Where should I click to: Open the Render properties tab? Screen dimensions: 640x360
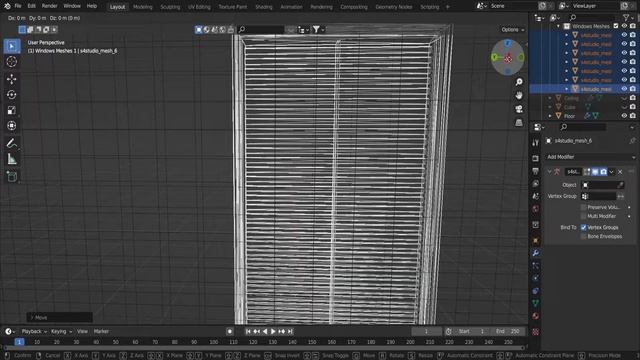click(x=536, y=158)
